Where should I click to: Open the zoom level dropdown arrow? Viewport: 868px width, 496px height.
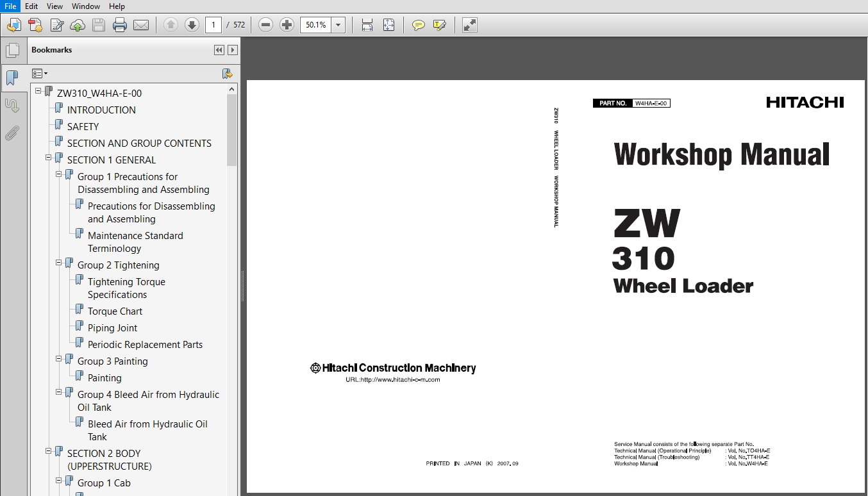338,26
